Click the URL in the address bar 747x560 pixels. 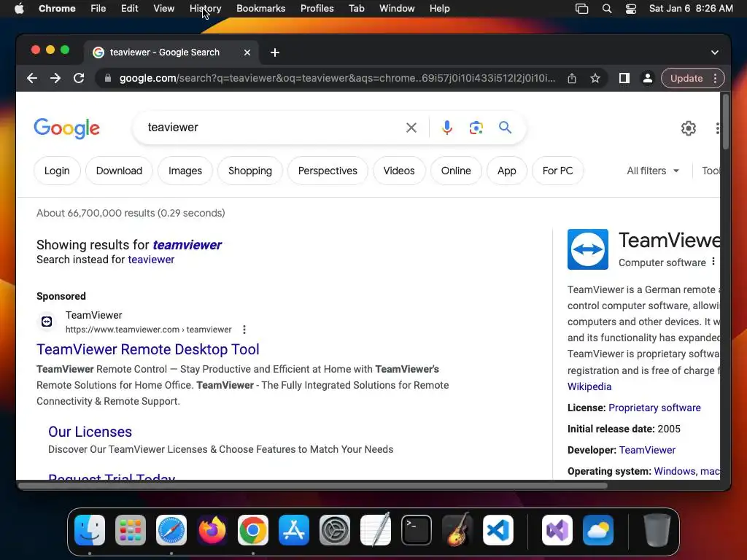pos(337,78)
